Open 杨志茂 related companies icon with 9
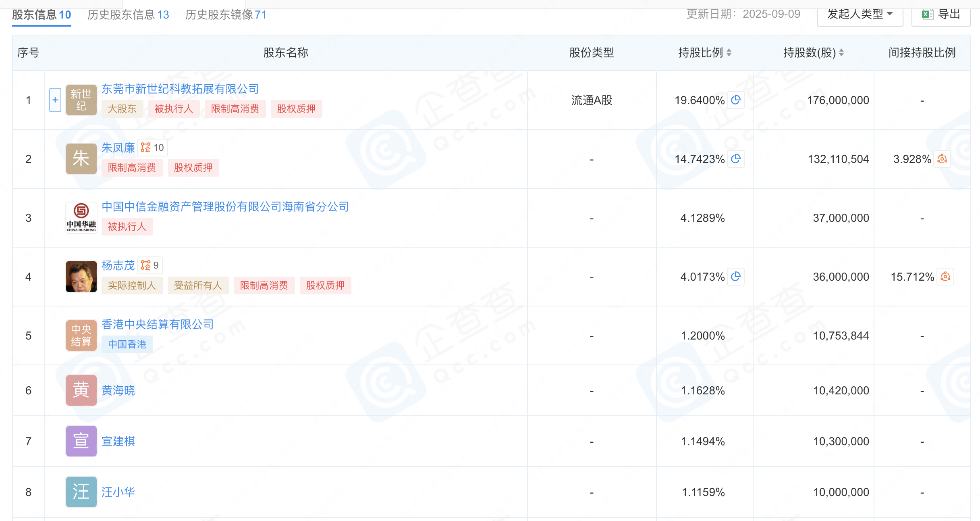Image resolution: width=980 pixels, height=521 pixels. tap(149, 265)
